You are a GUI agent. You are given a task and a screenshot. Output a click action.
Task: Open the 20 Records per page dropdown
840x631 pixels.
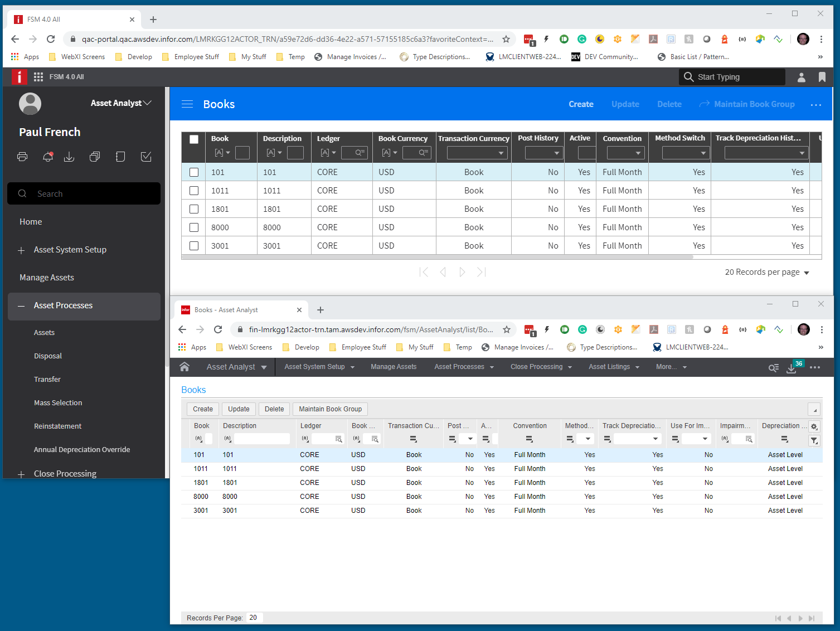pyautogui.click(x=767, y=272)
